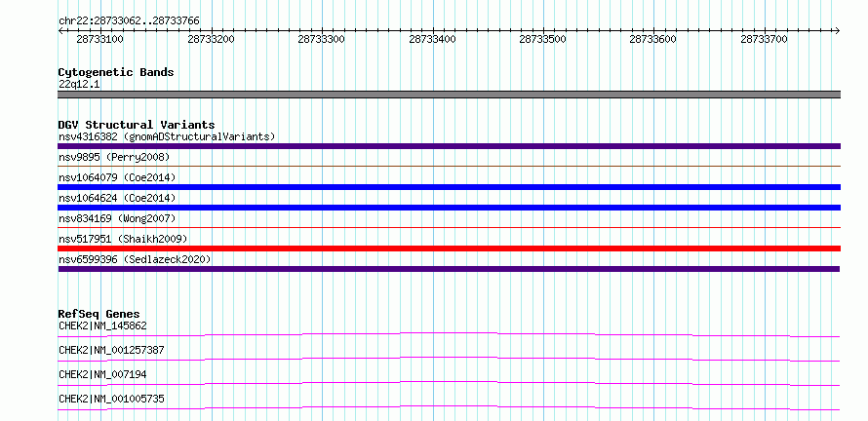Open CHEK2|NM_007194 transcript label
The image size is (868, 421).
click(102, 374)
